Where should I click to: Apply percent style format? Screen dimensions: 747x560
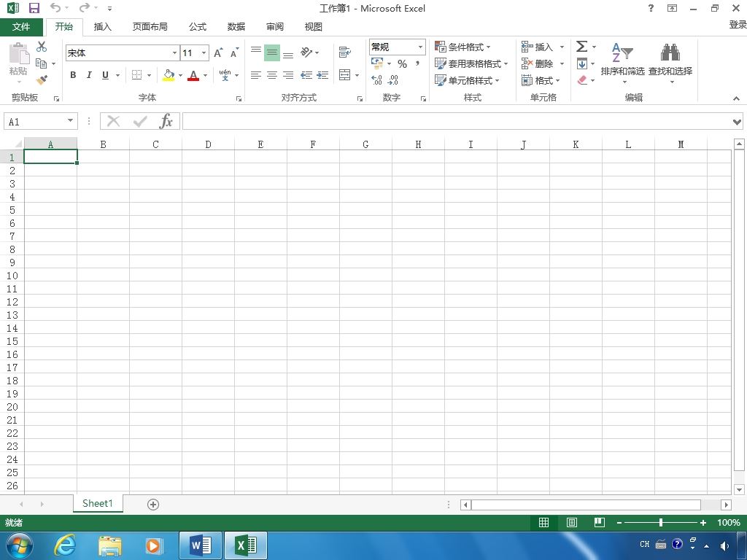pyautogui.click(x=402, y=64)
